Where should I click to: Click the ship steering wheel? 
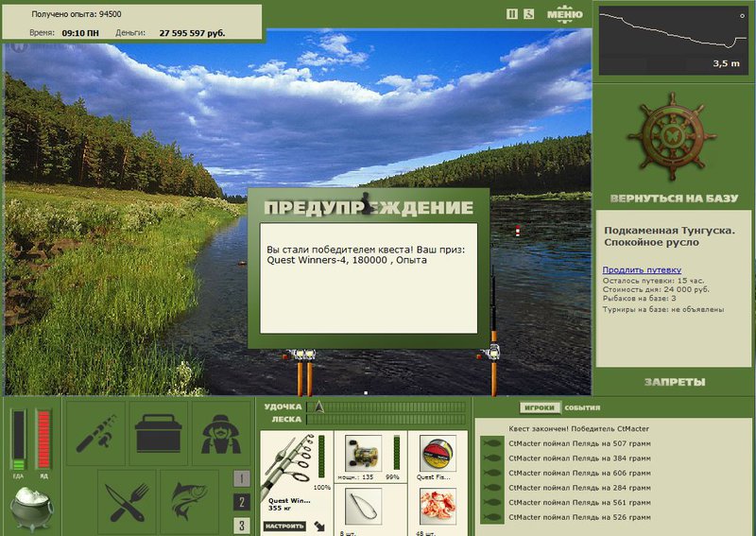click(x=672, y=137)
